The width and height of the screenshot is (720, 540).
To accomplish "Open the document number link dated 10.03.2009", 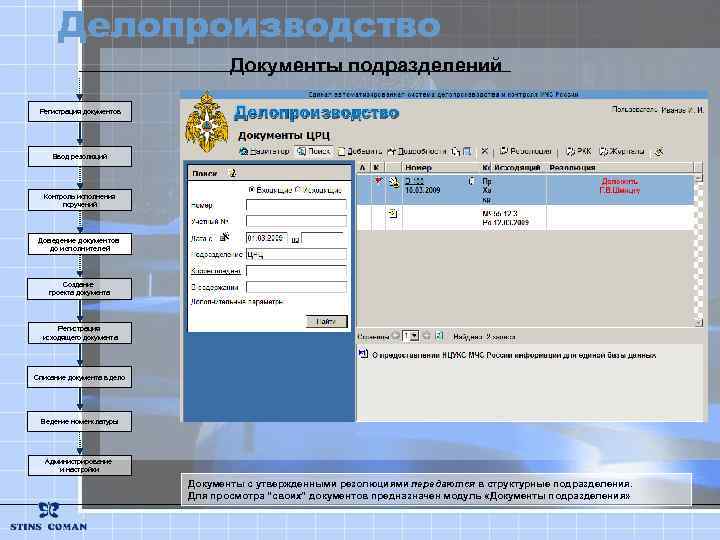I will [414, 181].
